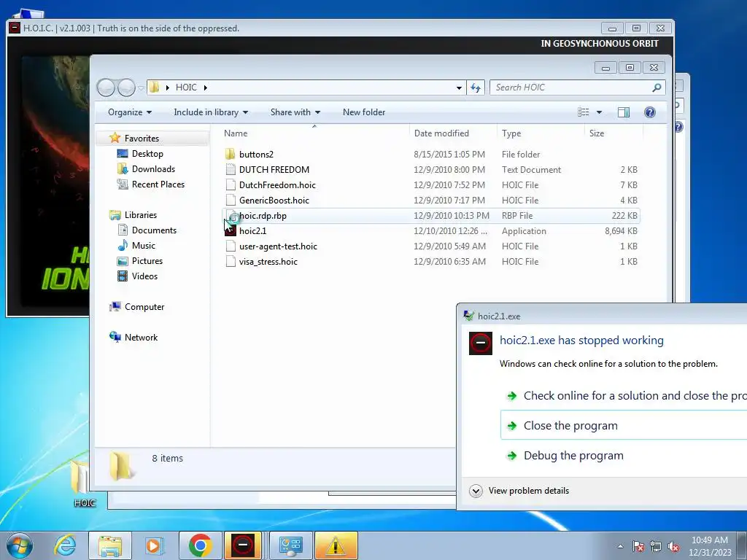This screenshot has width=747, height=560.
Task: Open recent locations dropdown arrow beside nav buttons
Action: [x=141, y=88]
